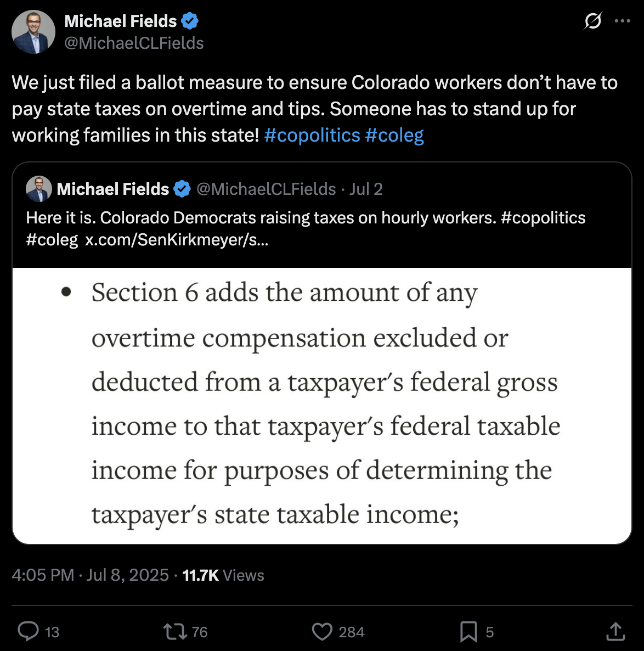The width and height of the screenshot is (644, 651).
Task: Click the blue verified badge on main author
Action: pos(190,21)
